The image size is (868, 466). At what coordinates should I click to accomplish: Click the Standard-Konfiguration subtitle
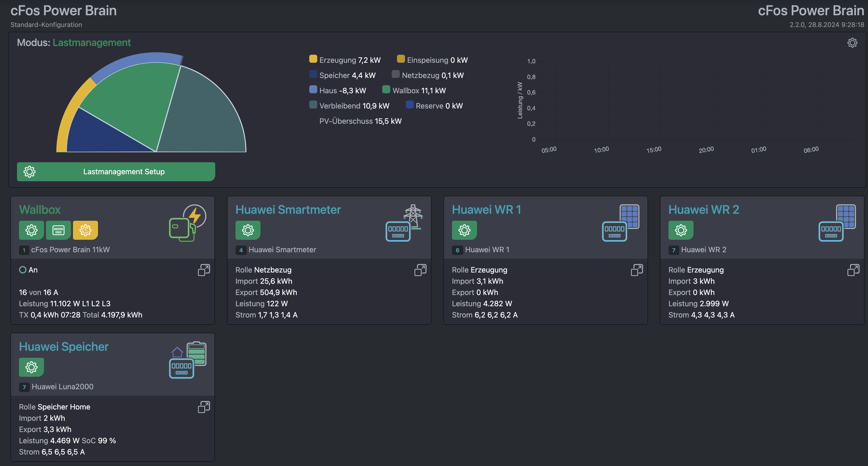pyautogui.click(x=46, y=24)
